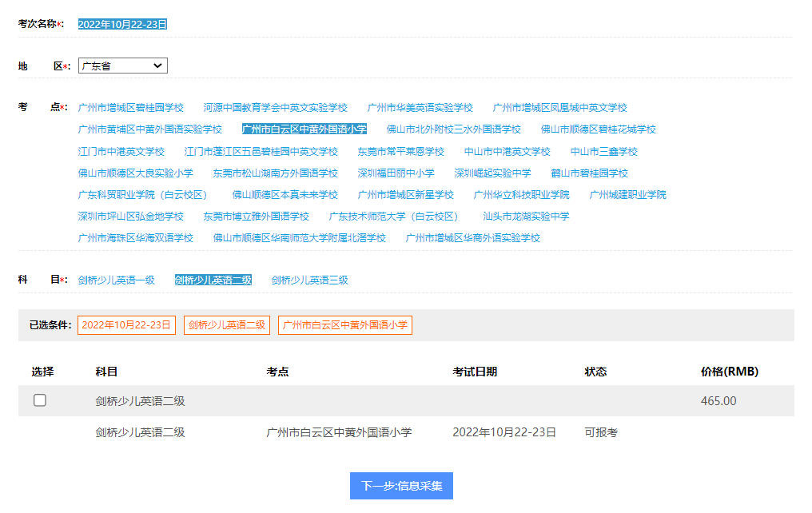The image size is (812, 513).
Task: Click the 下一步:信息采集 button
Action: 401,486
